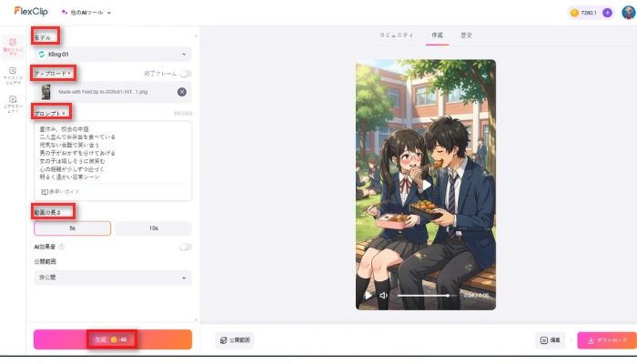Screen dimensions: 637x364
Task: Select 10s video length
Action: click(153, 228)
